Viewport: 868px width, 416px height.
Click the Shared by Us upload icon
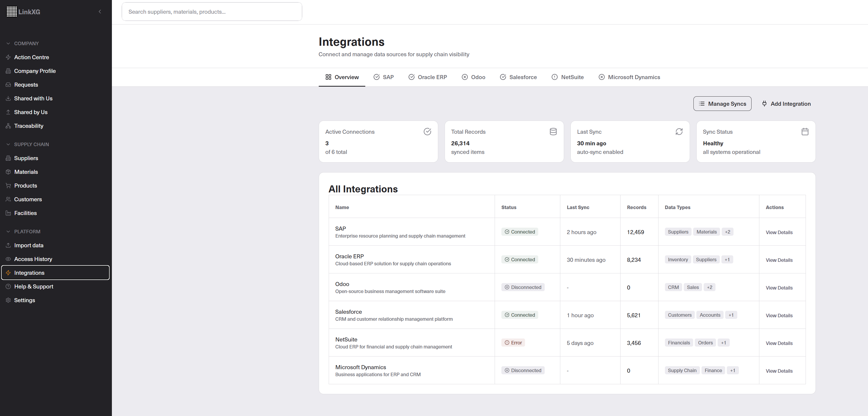(x=8, y=112)
